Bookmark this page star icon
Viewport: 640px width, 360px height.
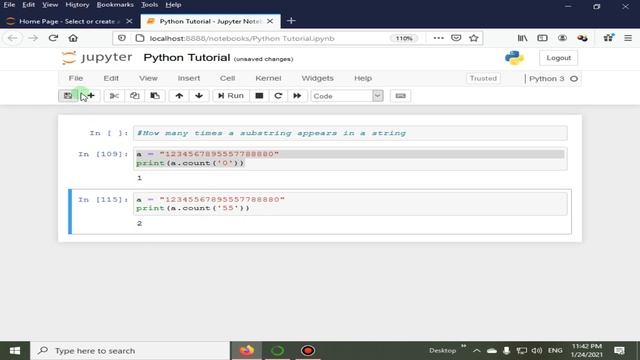coord(473,38)
